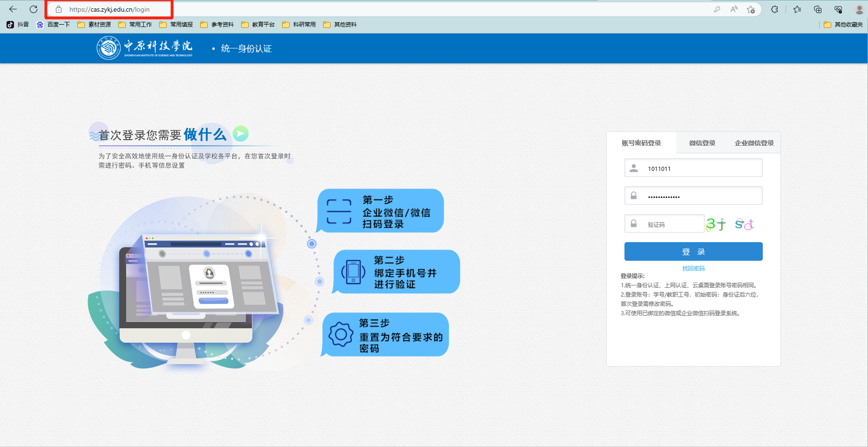Open the 百度一下 favorite shortcut
Image resolution: width=868 pixels, height=447 pixels.
[53, 24]
